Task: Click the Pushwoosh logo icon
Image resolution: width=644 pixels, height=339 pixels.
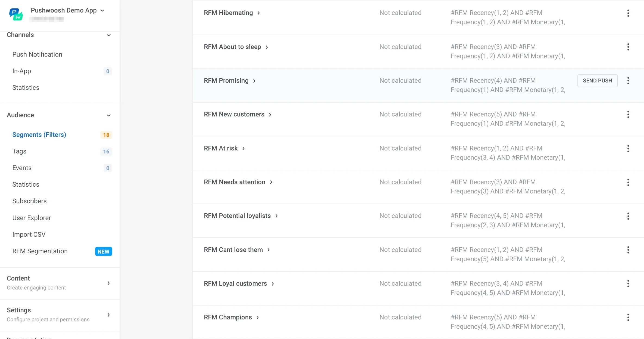Action: [x=16, y=14]
